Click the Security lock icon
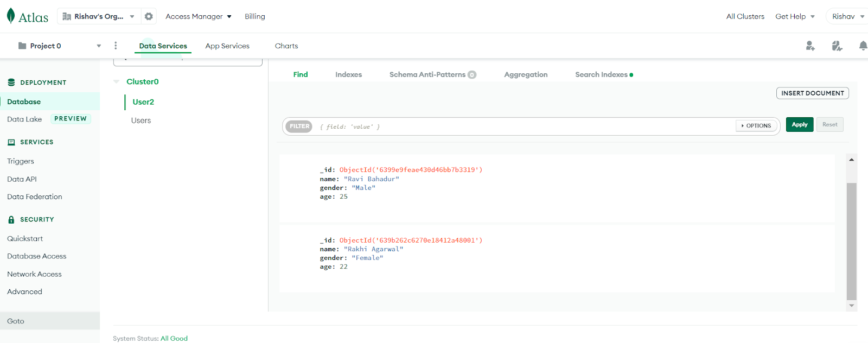Screen dimensions: 868x343 pos(11,220)
